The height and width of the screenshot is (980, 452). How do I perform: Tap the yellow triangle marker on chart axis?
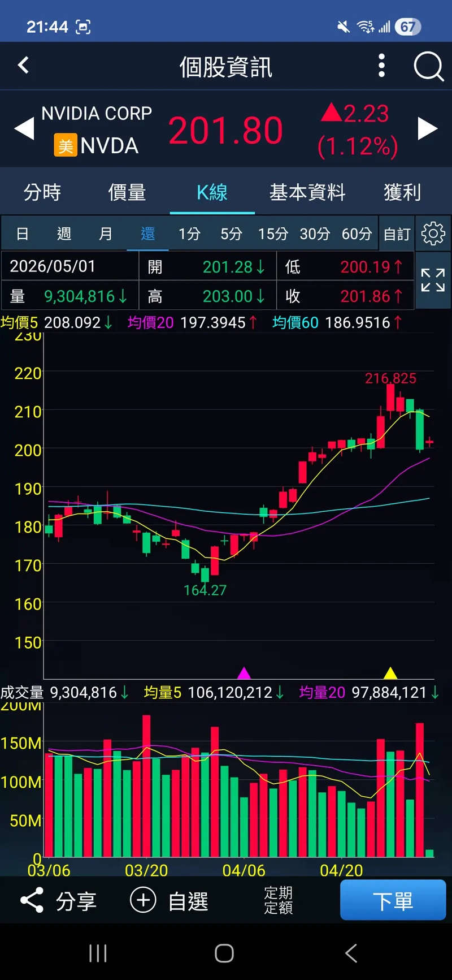pyautogui.click(x=390, y=673)
